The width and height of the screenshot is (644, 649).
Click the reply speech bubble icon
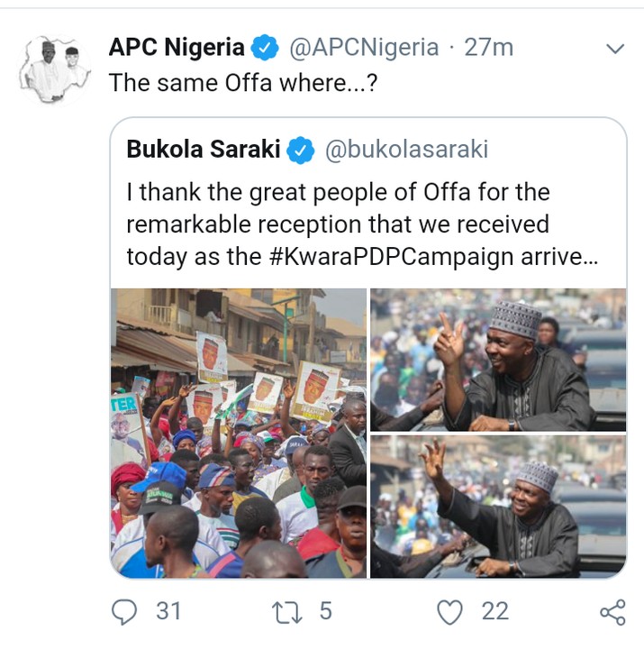pyautogui.click(x=124, y=612)
